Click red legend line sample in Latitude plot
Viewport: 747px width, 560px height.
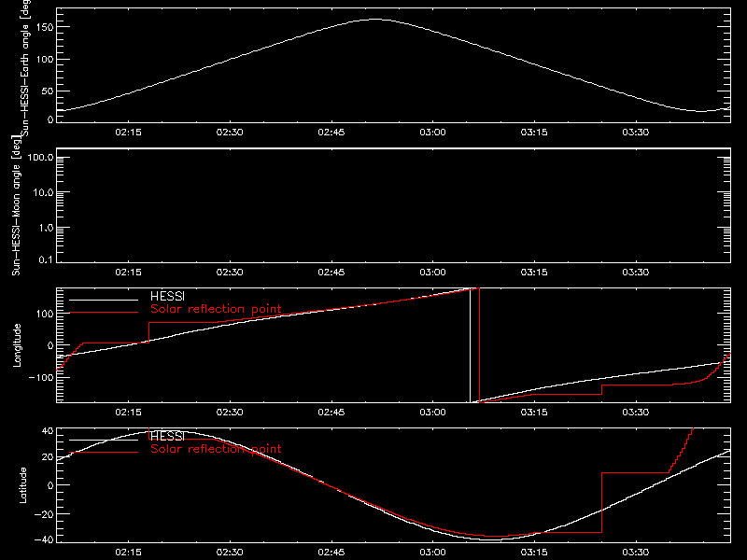104,453
